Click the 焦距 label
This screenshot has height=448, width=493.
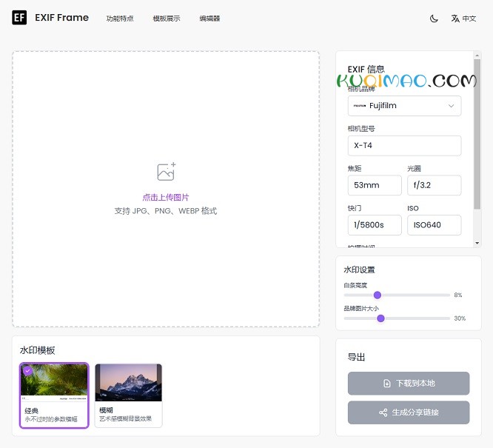click(x=355, y=169)
